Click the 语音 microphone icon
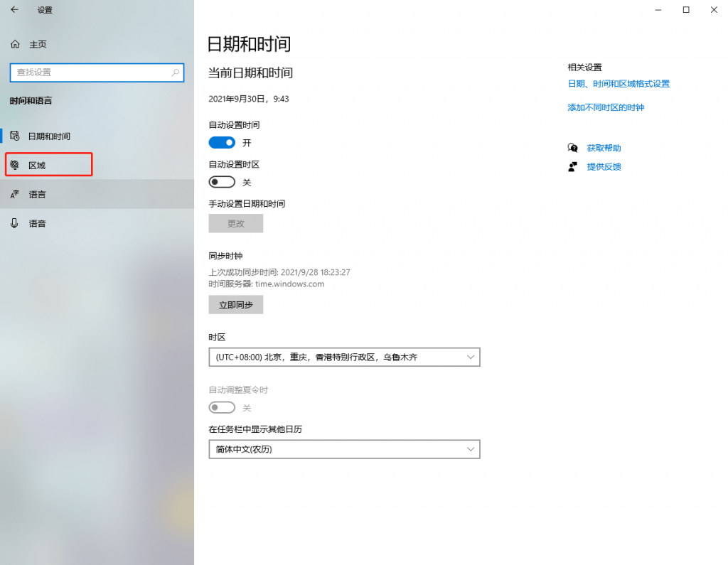Screen dimensions: 728x565 [x=15, y=223]
